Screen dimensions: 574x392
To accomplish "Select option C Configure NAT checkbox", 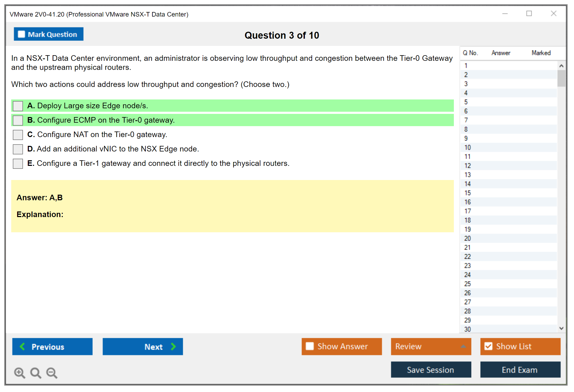I will 18,135.
